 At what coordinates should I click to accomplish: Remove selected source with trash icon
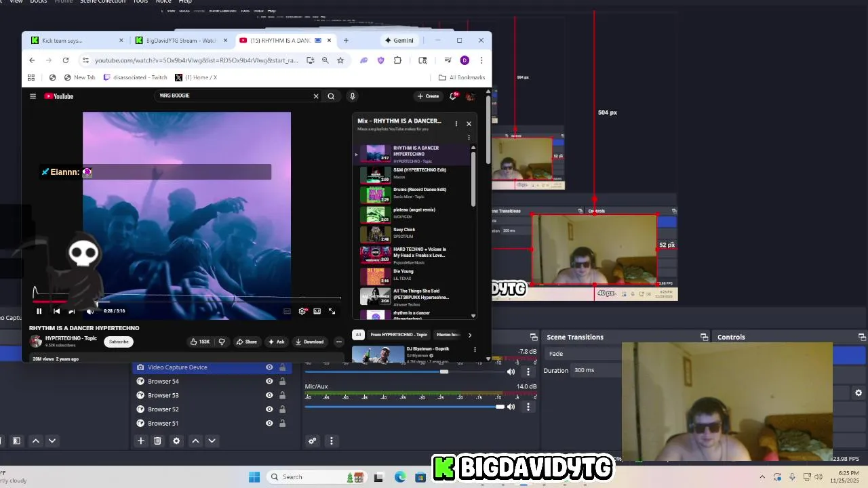[x=157, y=441]
